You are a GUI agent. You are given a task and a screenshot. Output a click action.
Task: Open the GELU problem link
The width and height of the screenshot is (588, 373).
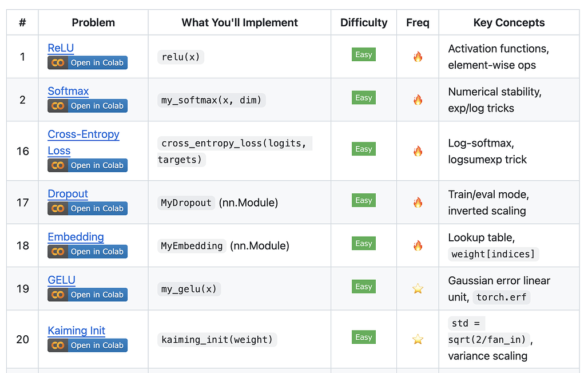pyautogui.click(x=62, y=280)
